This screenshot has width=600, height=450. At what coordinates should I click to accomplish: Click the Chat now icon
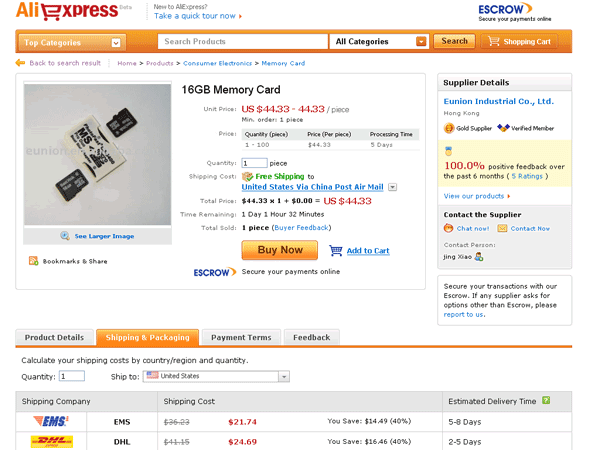tap(449, 228)
